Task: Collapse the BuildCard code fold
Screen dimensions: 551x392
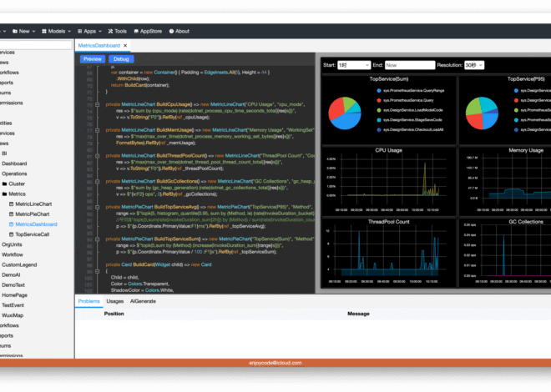Action: [x=98, y=271]
